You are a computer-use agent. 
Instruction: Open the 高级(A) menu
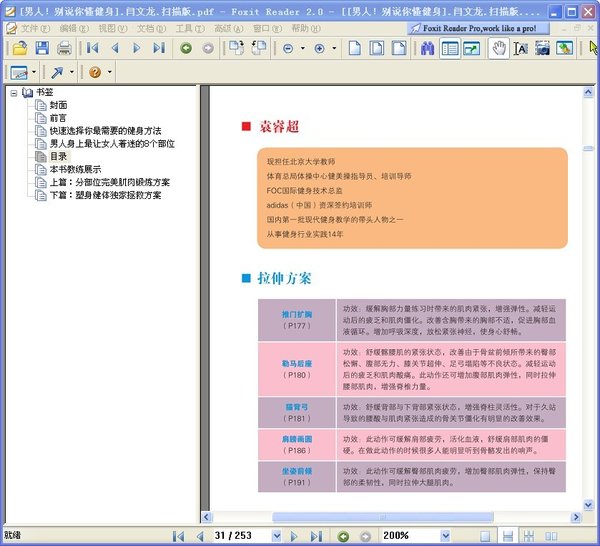coord(229,28)
